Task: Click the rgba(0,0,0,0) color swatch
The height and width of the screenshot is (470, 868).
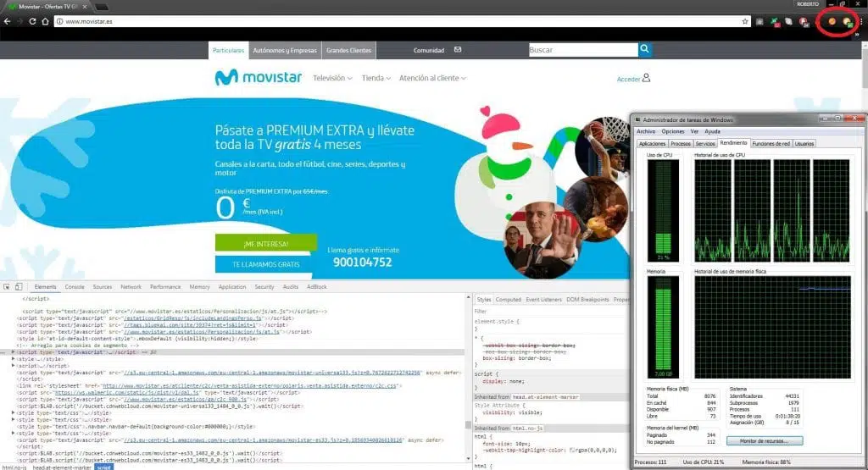Action: click(572, 450)
